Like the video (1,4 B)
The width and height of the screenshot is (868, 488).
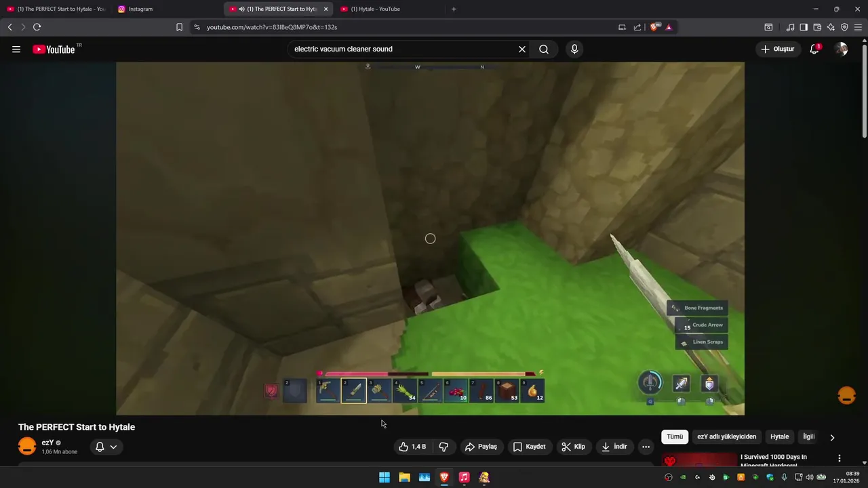tap(412, 447)
